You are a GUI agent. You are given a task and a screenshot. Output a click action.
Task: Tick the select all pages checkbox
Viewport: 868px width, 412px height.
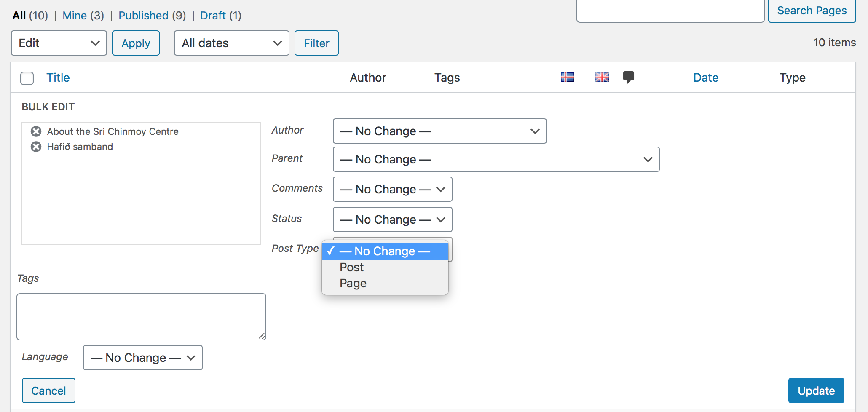coord(27,78)
